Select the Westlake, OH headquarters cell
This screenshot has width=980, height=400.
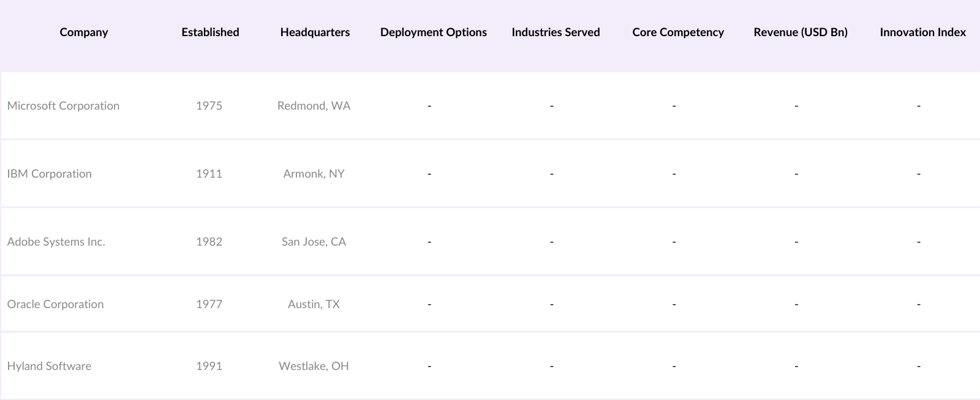click(x=314, y=366)
